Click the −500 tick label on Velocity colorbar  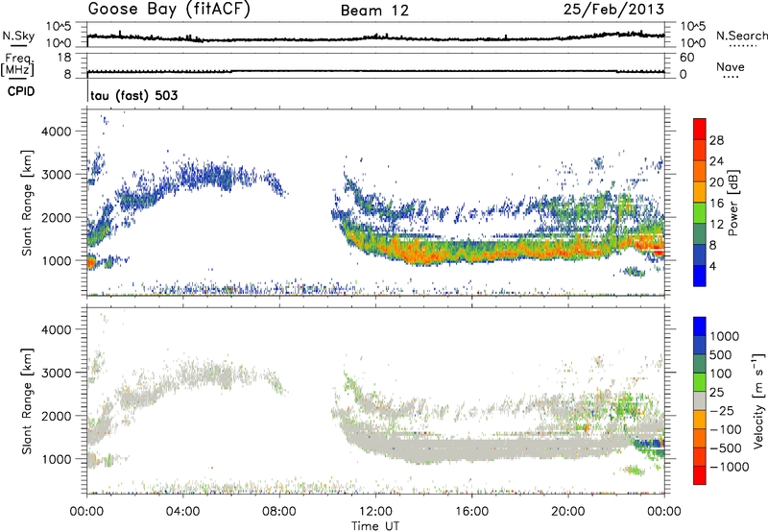(x=726, y=447)
